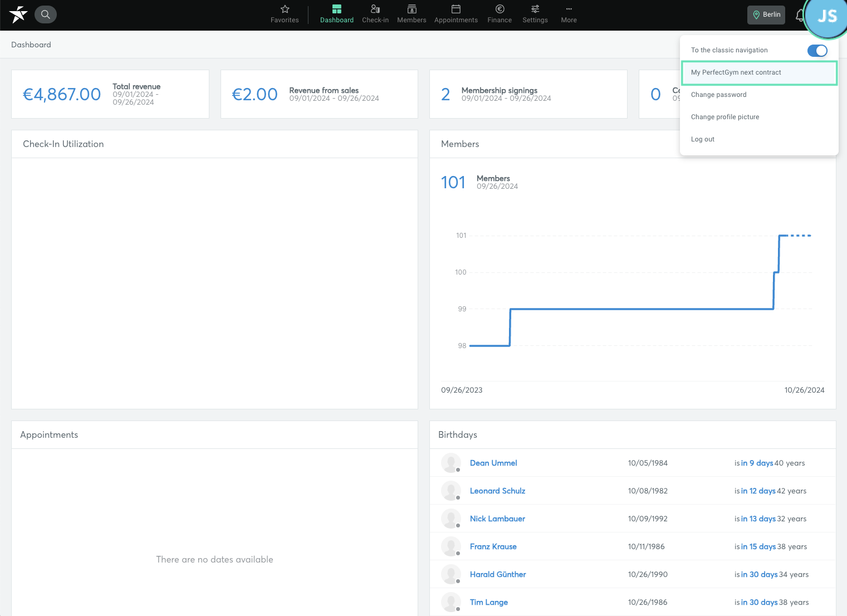Select My PerfectGym next contract
Viewport: 847px width, 616px height.
(x=759, y=73)
